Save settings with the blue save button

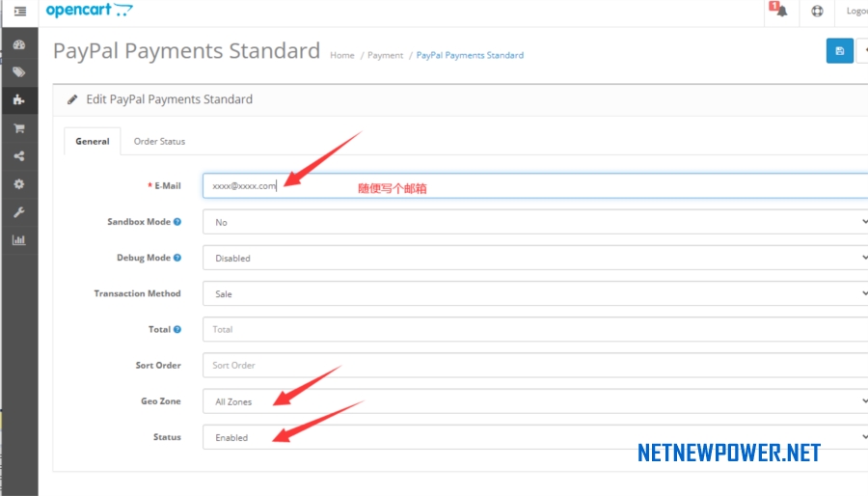(840, 51)
